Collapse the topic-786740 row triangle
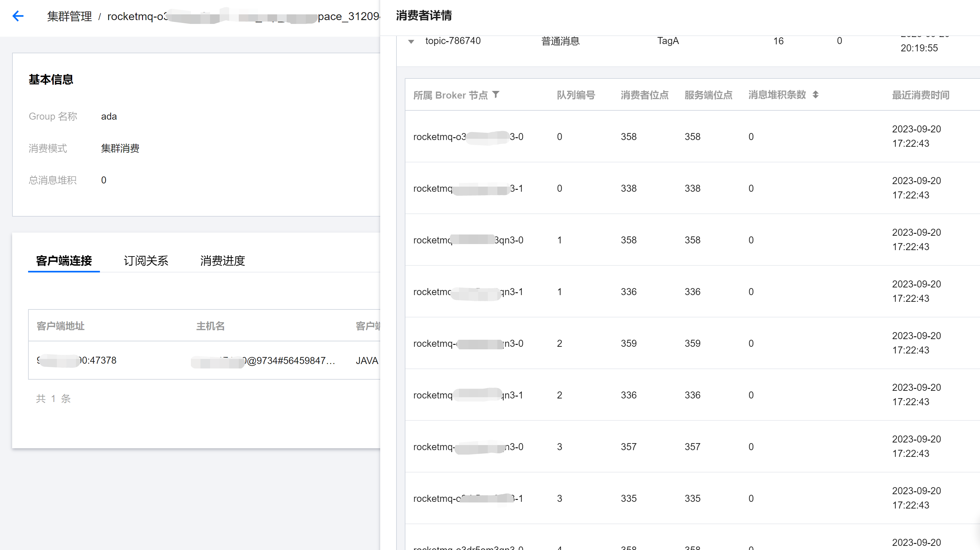980x550 pixels. click(411, 41)
